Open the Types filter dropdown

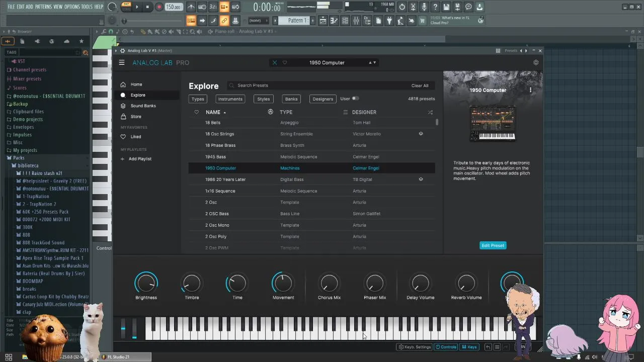198,99
